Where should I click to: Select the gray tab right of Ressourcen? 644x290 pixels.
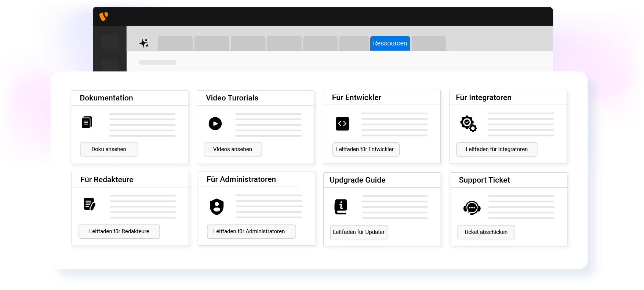(x=429, y=43)
